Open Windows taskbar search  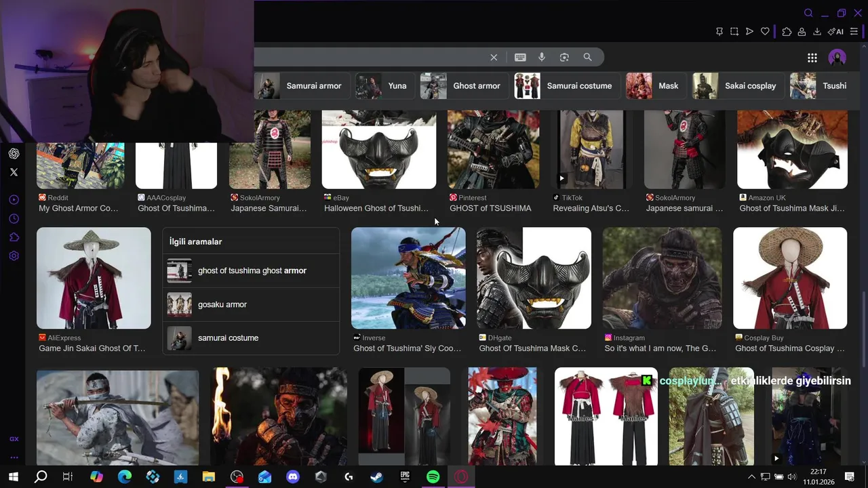[x=41, y=477]
